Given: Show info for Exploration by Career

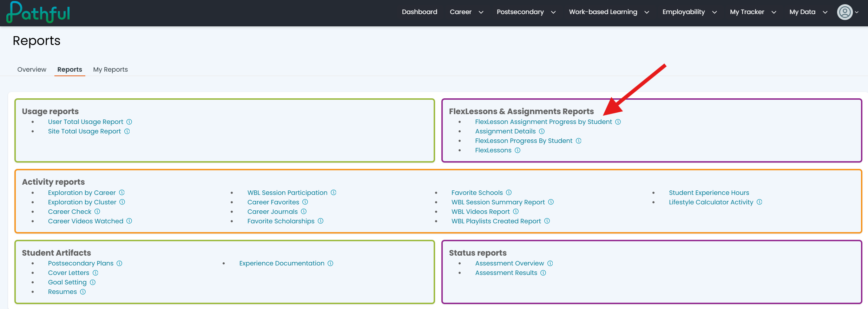Looking at the screenshot, I should click(122, 192).
